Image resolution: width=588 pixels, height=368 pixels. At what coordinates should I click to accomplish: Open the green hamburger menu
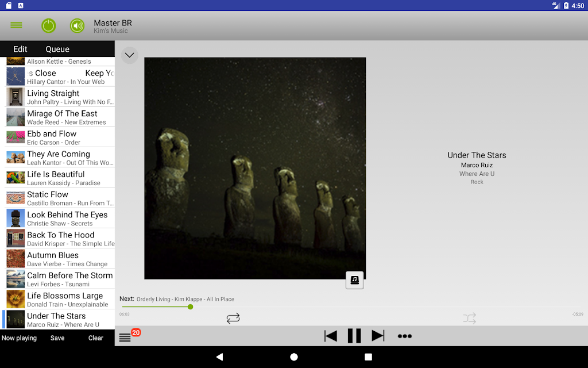point(16,25)
